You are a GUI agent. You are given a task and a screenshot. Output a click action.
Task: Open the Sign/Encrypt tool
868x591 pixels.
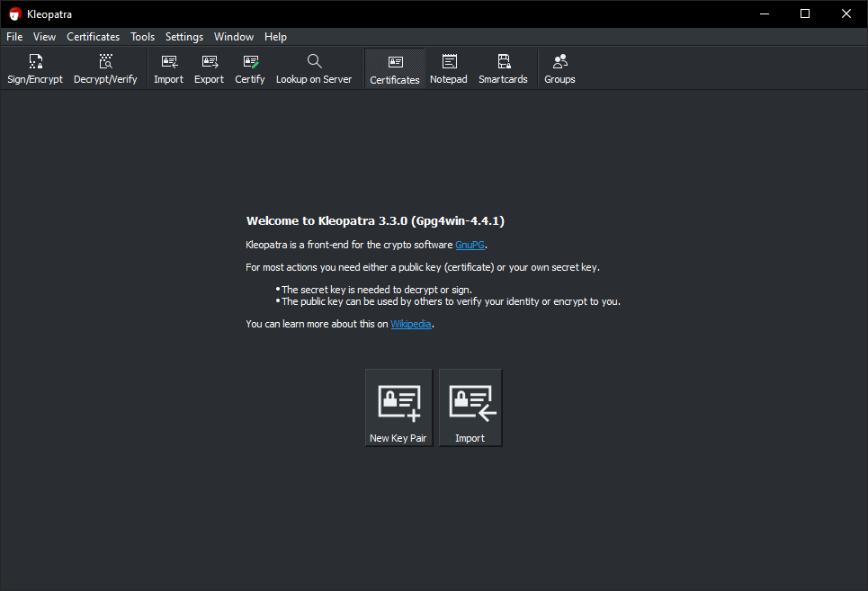pos(35,68)
